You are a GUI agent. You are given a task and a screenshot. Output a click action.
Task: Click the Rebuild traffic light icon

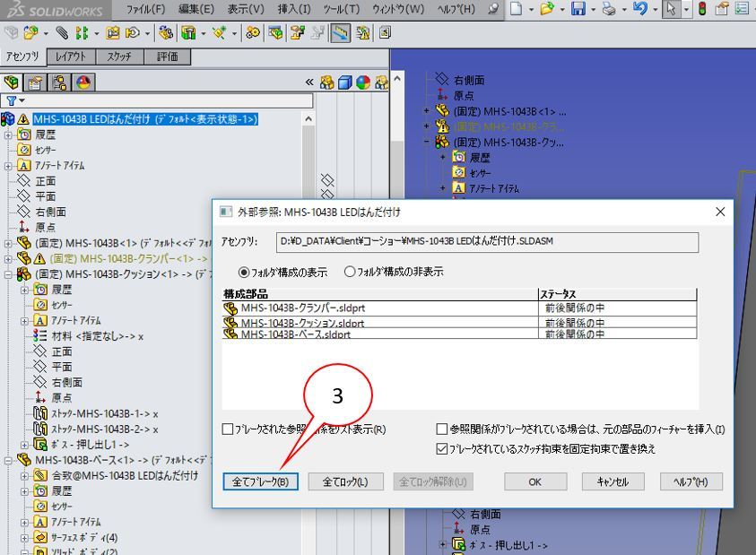(702, 9)
